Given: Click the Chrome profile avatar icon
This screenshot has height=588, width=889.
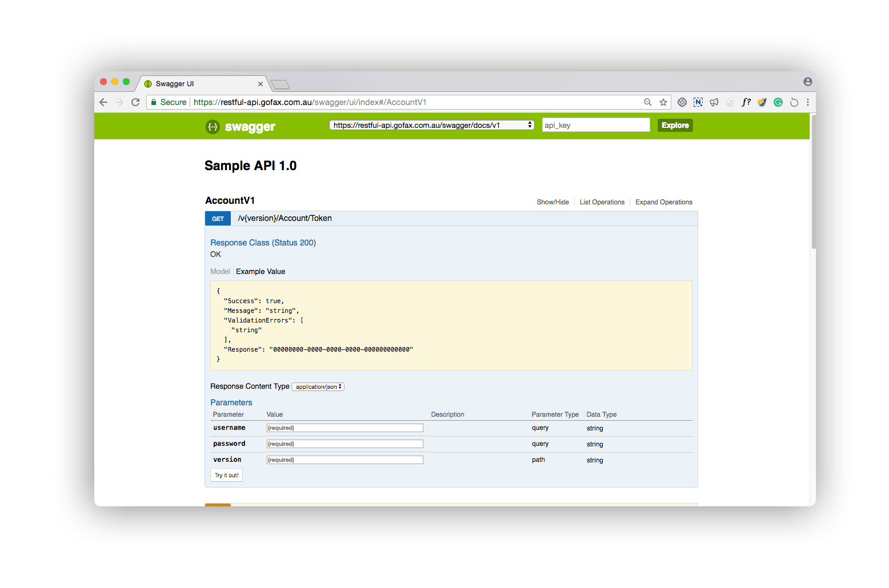Looking at the screenshot, I should click(x=808, y=82).
